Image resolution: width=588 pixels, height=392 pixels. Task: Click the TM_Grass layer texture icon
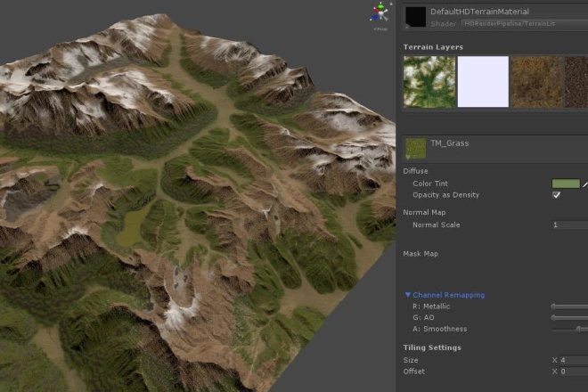(x=414, y=147)
